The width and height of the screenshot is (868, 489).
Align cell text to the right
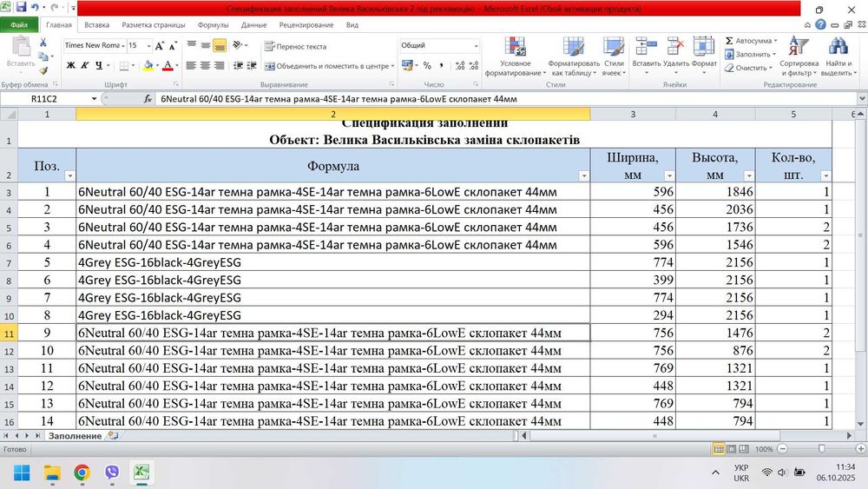pyautogui.click(x=220, y=66)
